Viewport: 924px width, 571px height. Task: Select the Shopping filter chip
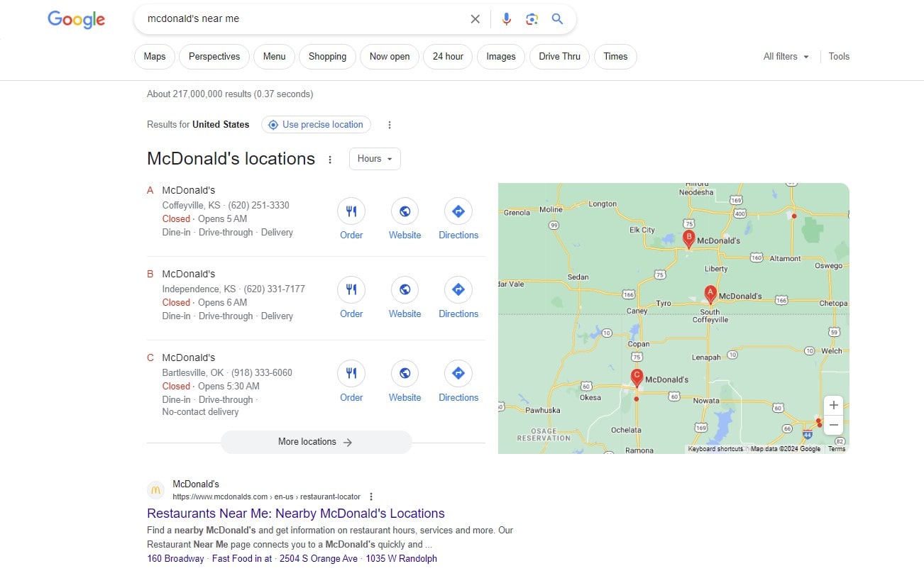pos(327,57)
